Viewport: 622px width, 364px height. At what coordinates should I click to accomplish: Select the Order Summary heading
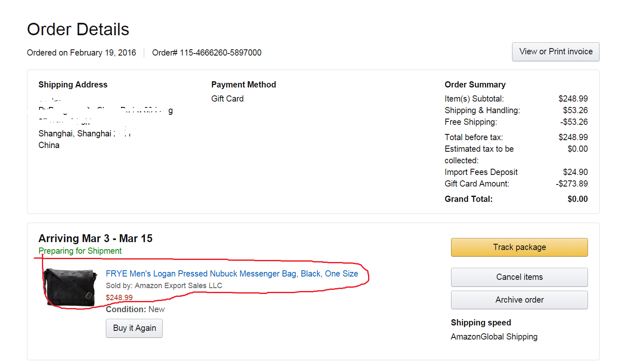[x=475, y=85]
